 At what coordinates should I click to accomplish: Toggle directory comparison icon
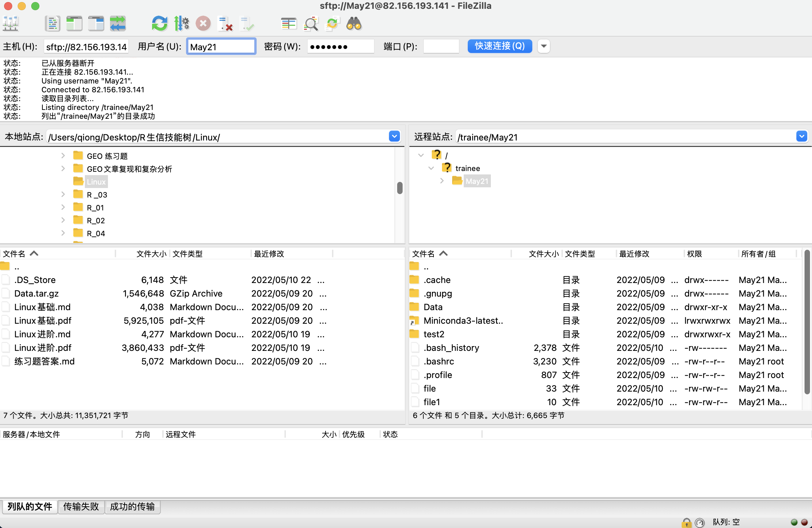tap(311, 24)
